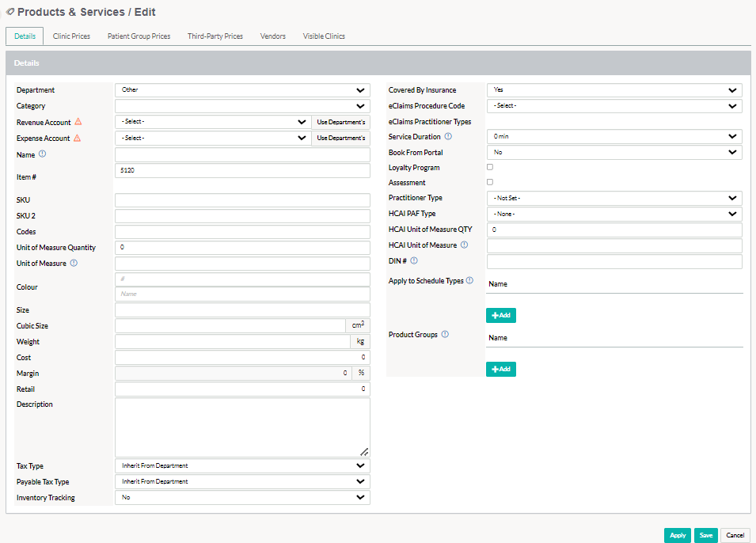This screenshot has height=543, width=756.
Task: Open the Tax Type dropdown
Action: click(x=242, y=466)
